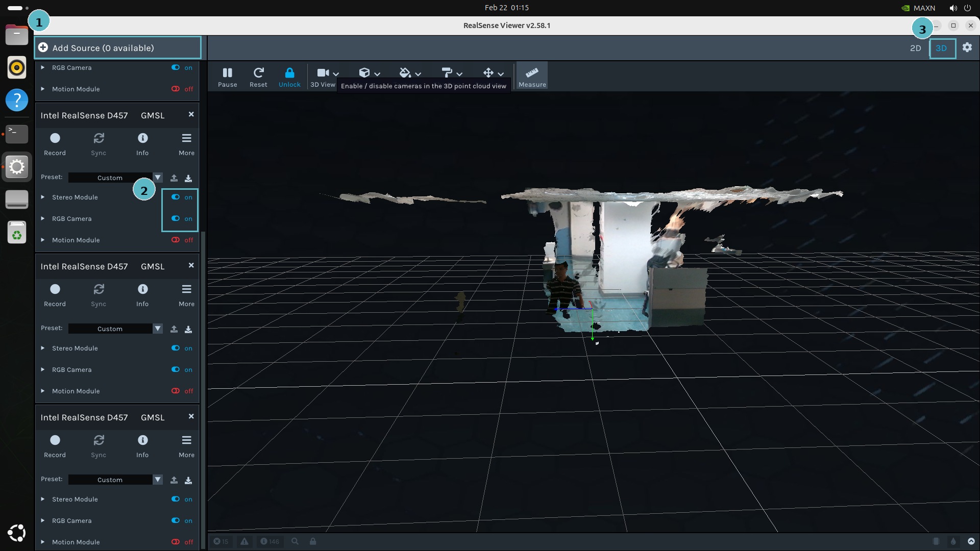Switch to the 2D view tab
The width and height of the screenshot is (980, 551).
[915, 48]
